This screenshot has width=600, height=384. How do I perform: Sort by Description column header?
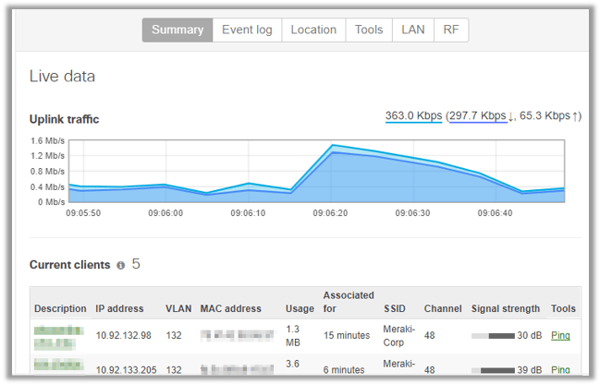coord(60,309)
